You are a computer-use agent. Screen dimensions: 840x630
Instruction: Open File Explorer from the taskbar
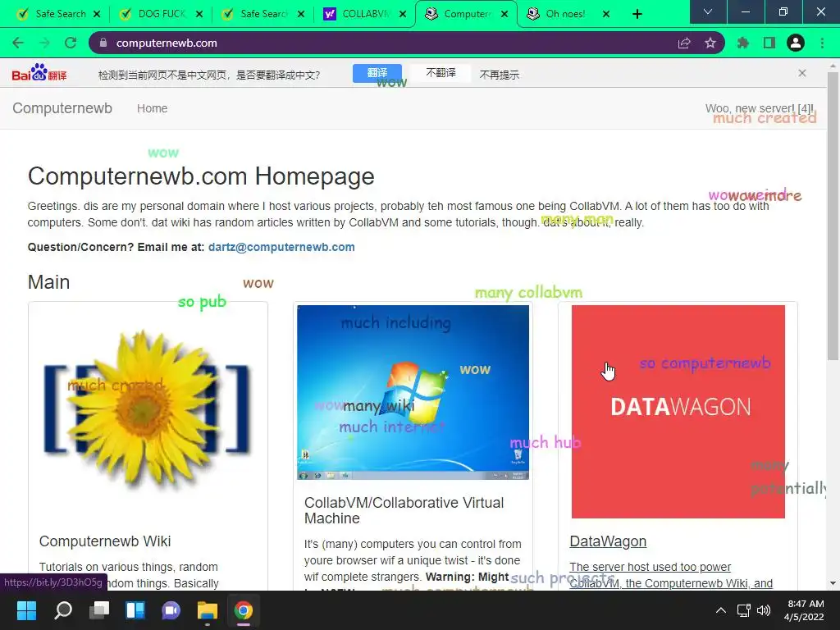pos(208,610)
